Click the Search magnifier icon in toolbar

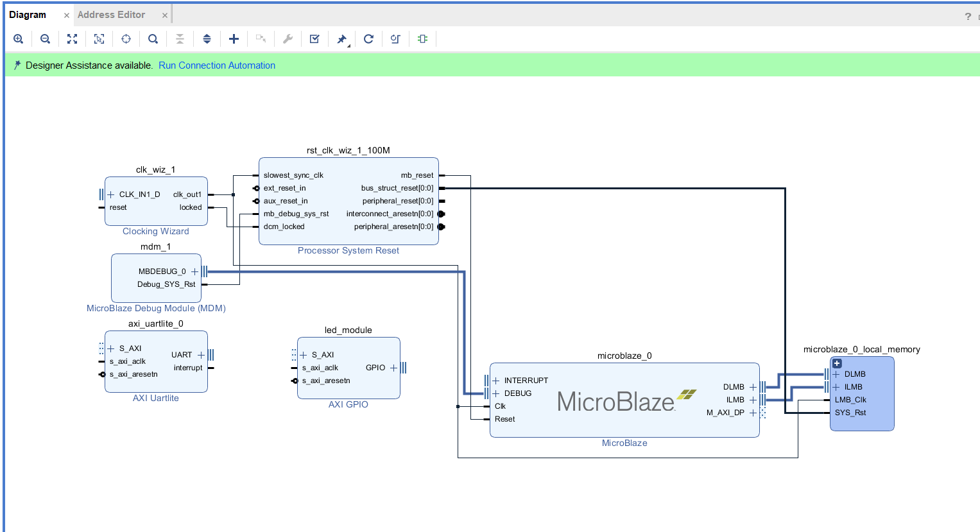pos(153,39)
